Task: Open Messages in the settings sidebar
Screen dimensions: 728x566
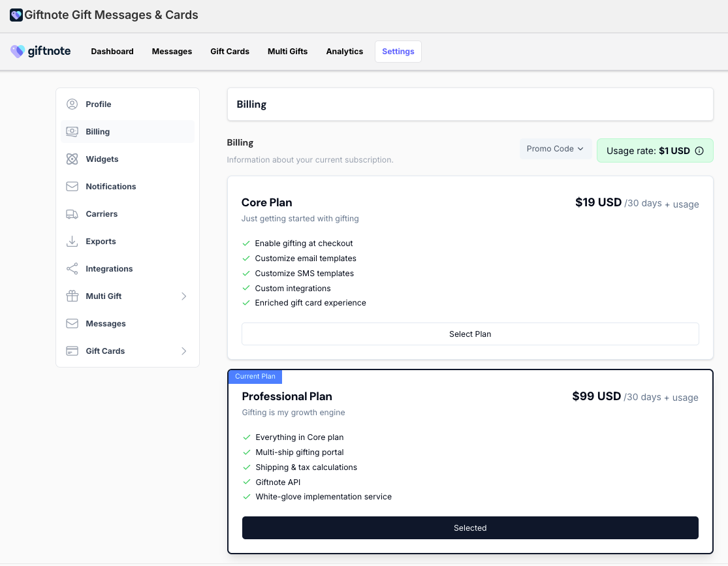Action: pyautogui.click(x=106, y=324)
